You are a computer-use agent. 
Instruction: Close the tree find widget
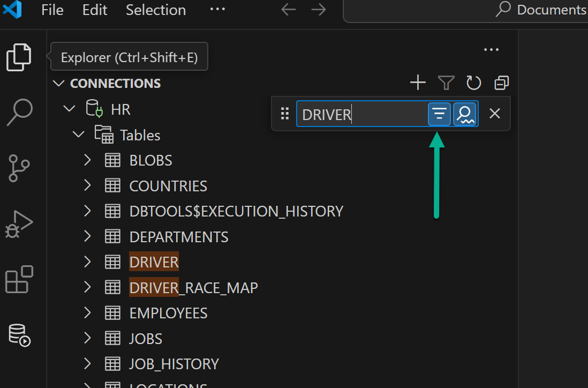click(x=495, y=114)
